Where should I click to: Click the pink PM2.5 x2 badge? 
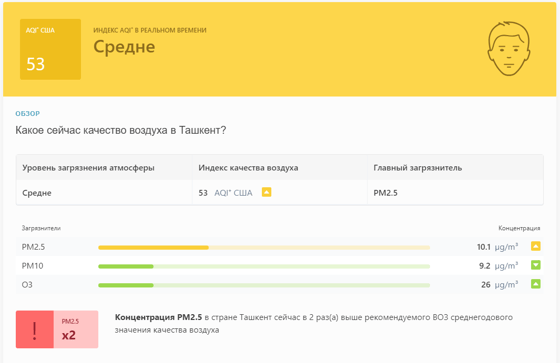76,329
